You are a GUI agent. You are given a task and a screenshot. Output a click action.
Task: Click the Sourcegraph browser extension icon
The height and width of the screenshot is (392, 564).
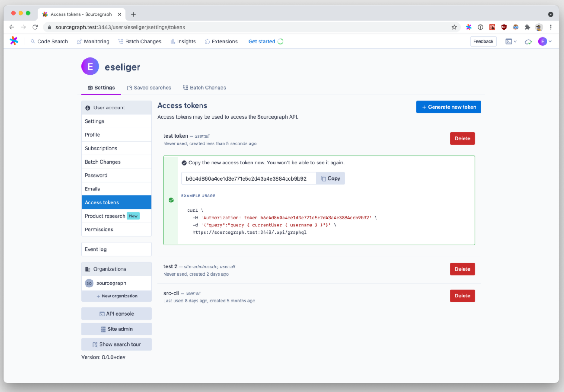click(x=469, y=27)
